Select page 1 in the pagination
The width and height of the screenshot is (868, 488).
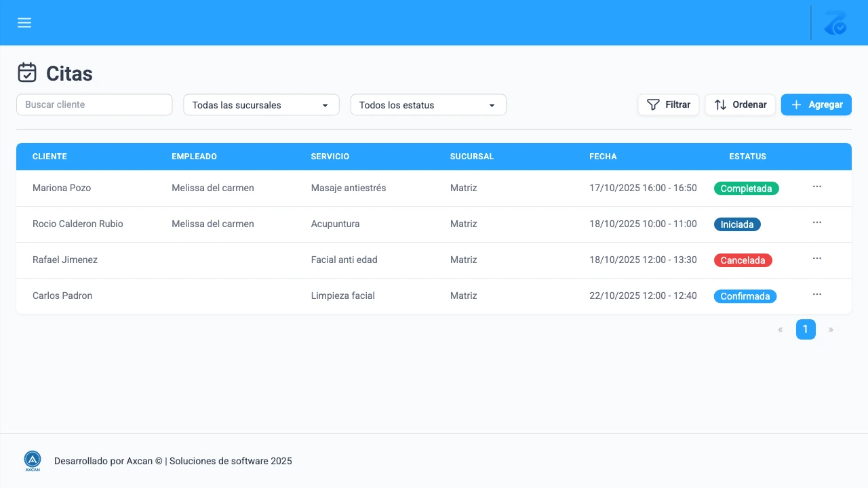pyautogui.click(x=806, y=329)
